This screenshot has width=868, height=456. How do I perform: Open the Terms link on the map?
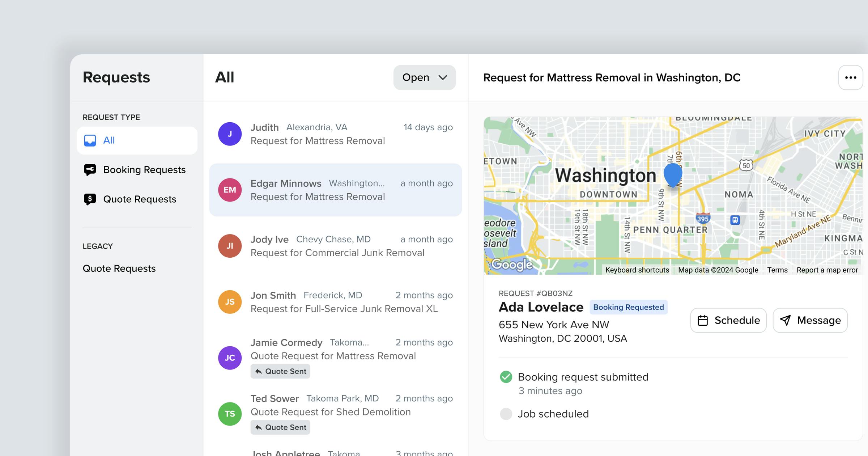(777, 270)
